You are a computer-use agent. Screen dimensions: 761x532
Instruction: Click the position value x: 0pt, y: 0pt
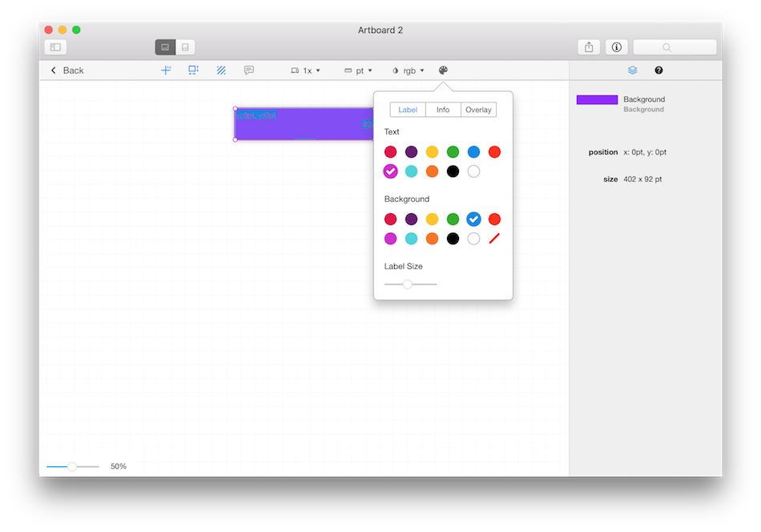click(645, 152)
